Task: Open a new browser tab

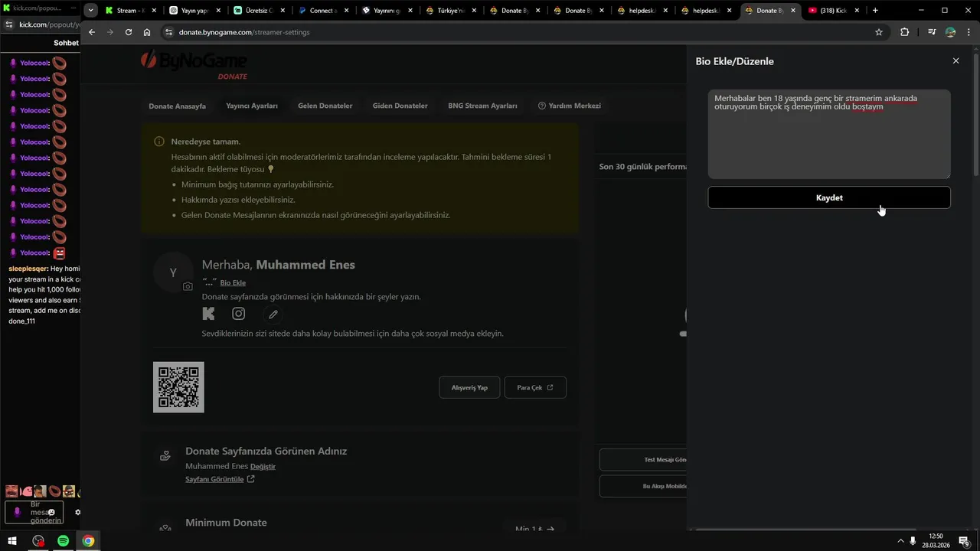Action: (875, 11)
